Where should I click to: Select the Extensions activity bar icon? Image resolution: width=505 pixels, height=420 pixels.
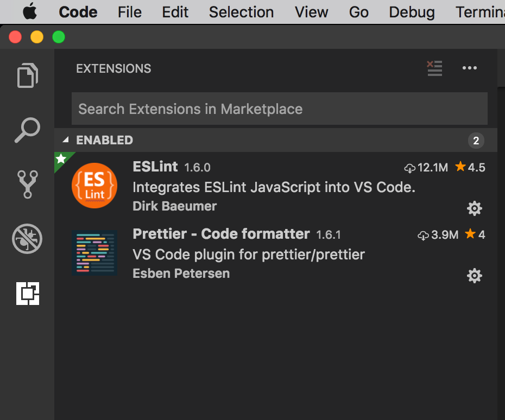click(x=27, y=294)
